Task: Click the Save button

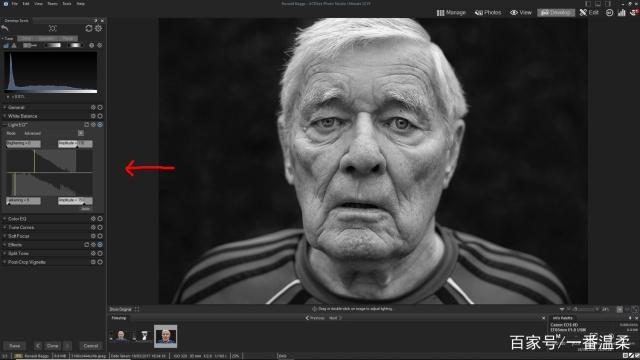Action: coord(15,346)
